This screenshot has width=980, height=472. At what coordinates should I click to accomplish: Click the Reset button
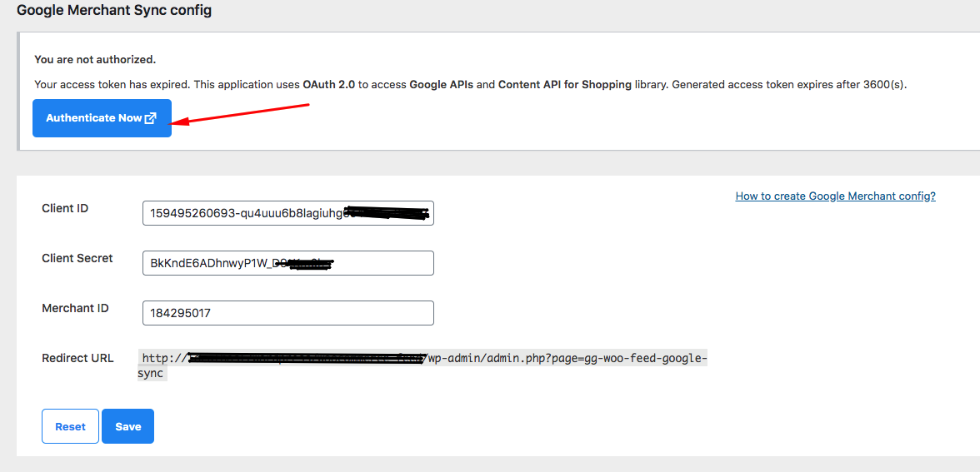(x=70, y=426)
